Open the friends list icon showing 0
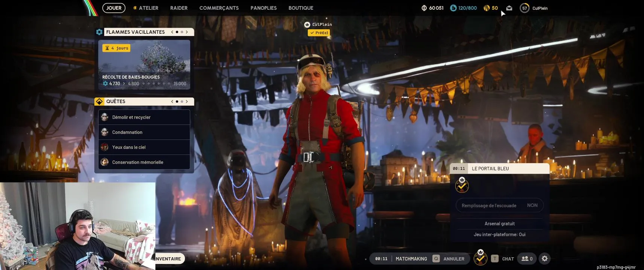 [527, 258]
